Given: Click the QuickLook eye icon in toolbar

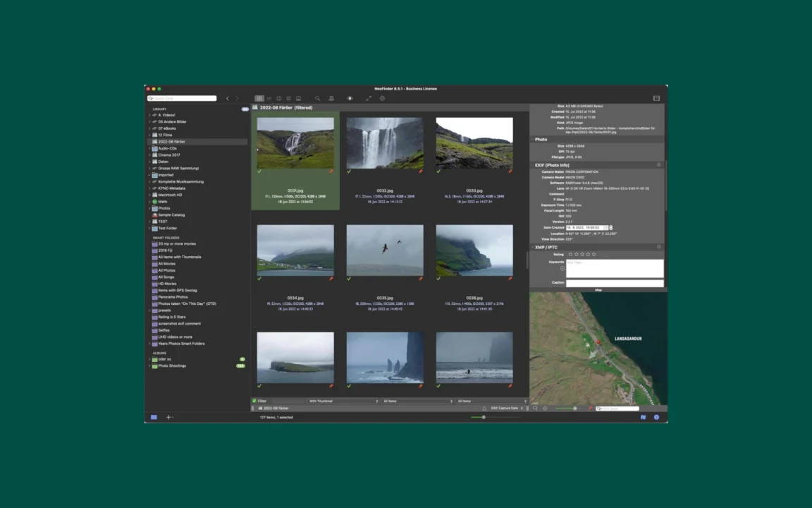Looking at the screenshot, I should (350, 99).
